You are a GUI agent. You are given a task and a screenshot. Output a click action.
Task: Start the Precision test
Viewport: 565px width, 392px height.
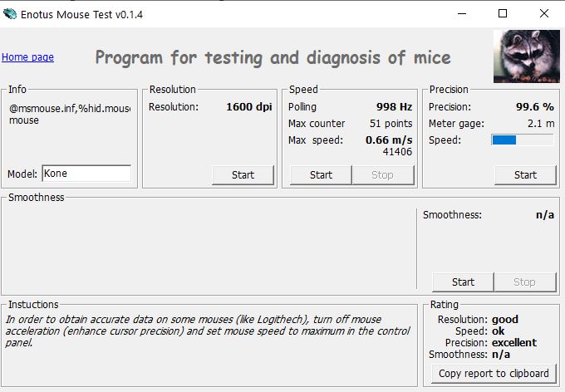525,175
